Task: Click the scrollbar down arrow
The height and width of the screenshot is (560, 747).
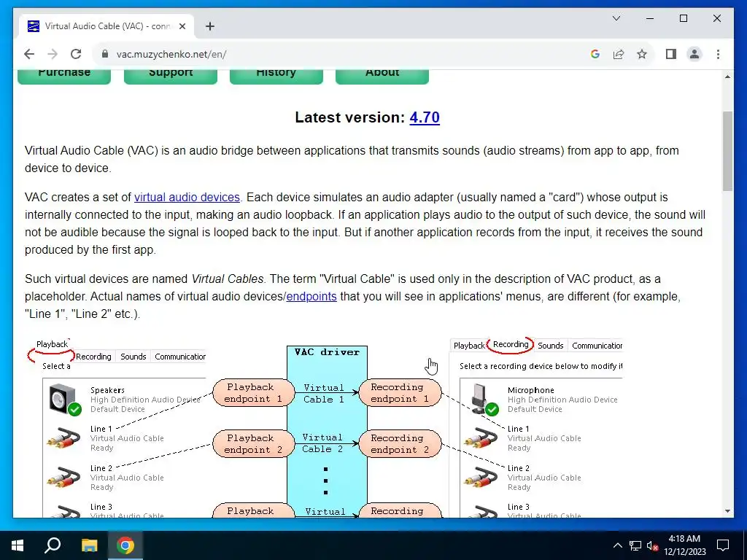Action: coord(727,511)
